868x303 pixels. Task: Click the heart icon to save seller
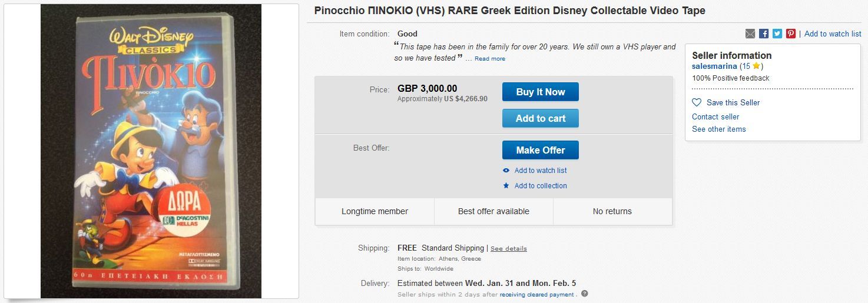pos(697,102)
